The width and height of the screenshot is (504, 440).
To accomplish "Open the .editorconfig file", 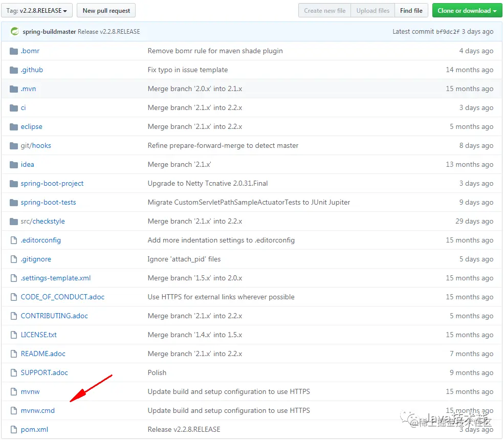I will 41,240.
